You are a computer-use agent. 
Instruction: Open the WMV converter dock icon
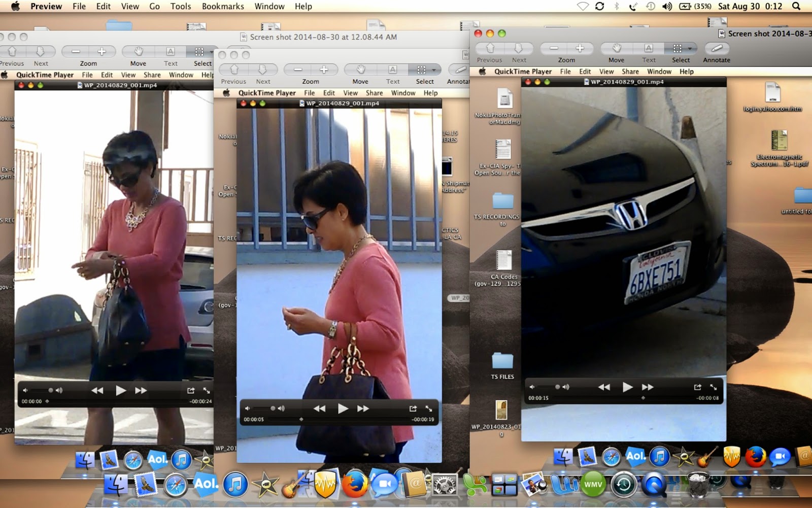tap(593, 485)
